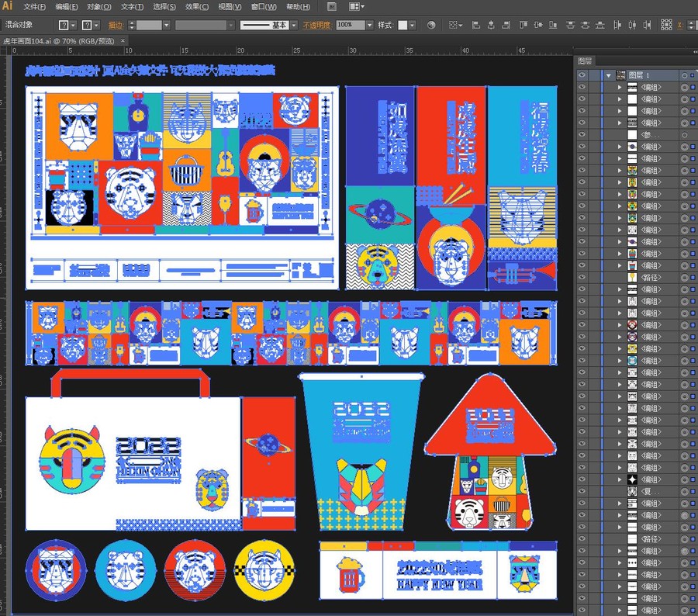698x616 pixels.
Task: Apply Vertical Distribute Bottom
Action: 600,26
